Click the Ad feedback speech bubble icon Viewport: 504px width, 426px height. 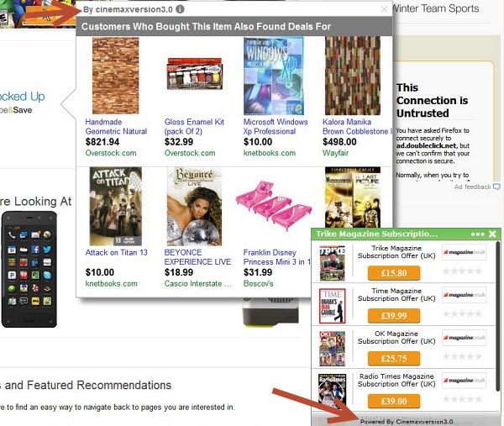coord(497,187)
